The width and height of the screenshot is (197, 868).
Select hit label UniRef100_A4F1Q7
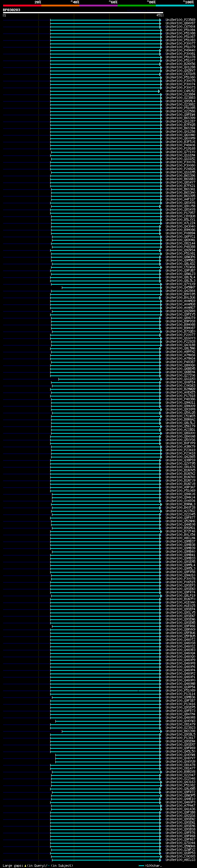tap(180, 200)
